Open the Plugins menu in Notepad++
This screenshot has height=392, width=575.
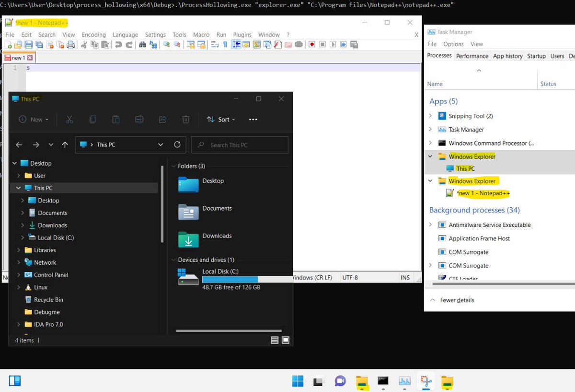click(x=242, y=35)
